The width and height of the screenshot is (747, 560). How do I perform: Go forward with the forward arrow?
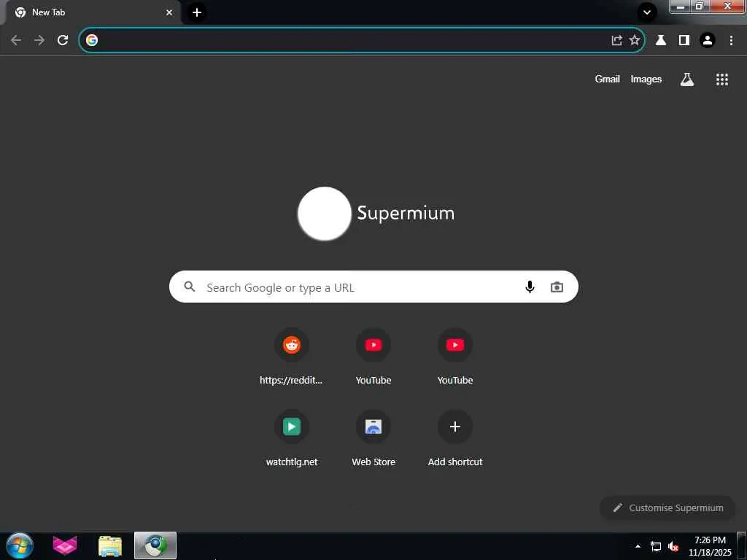point(39,40)
